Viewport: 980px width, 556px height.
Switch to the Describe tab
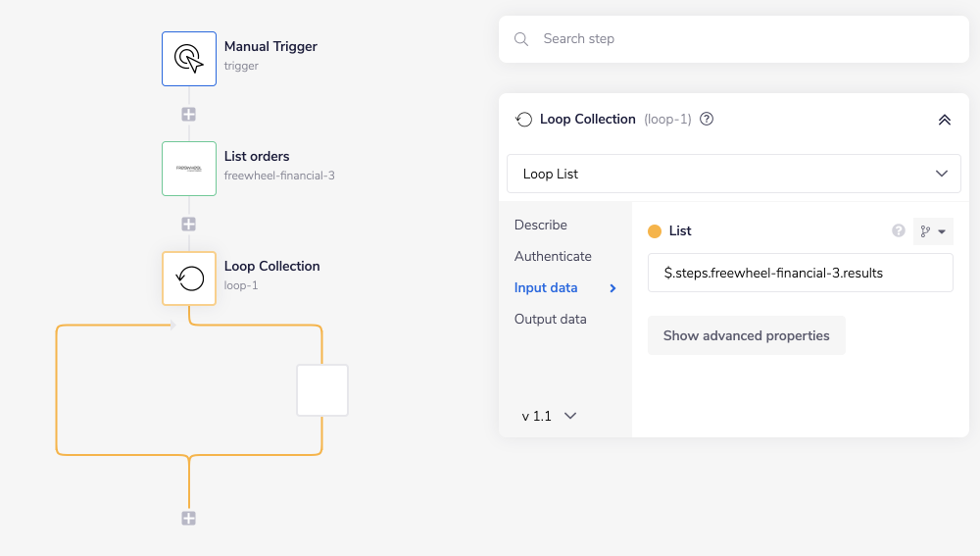tap(541, 225)
